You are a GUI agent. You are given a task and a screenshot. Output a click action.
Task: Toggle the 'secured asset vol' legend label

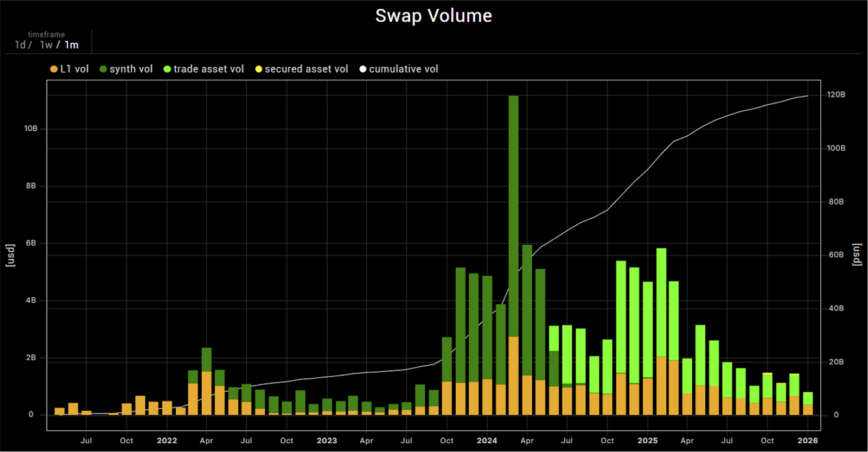[306, 69]
